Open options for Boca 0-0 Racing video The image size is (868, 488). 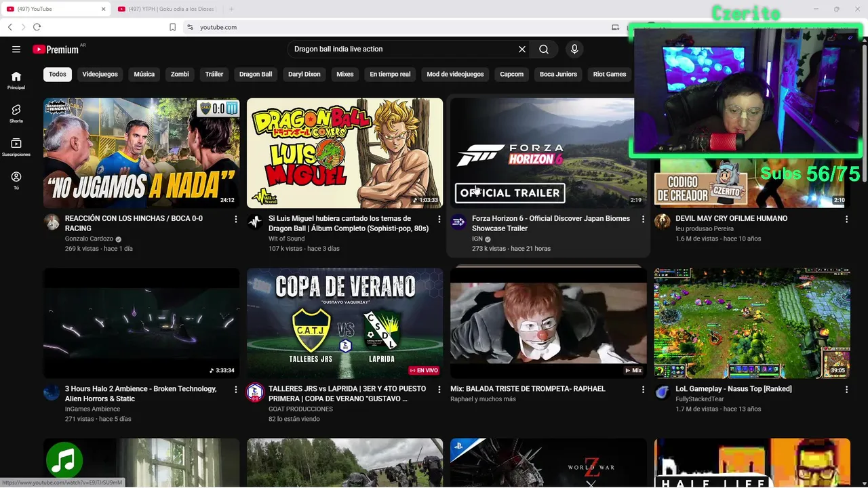coord(236,219)
